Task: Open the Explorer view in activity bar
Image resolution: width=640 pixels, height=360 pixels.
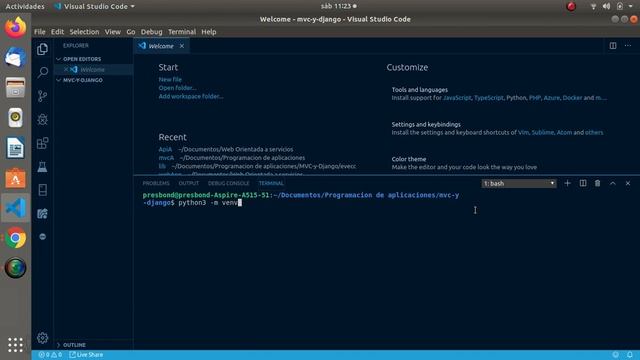Action: [x=42, y=49]
